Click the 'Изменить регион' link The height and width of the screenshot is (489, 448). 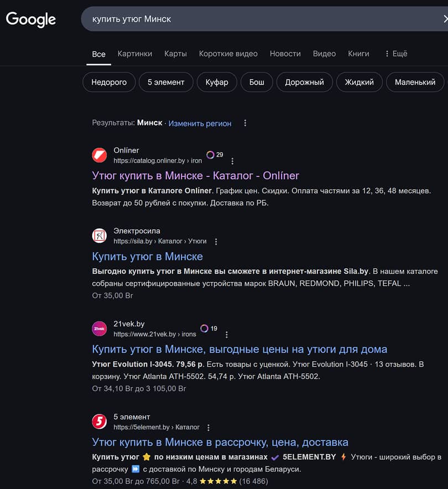200,123
